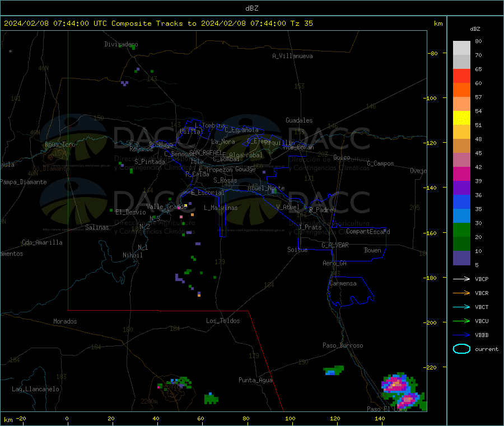Click the C_Campos map label
The image size is (504, 426).
pos(381,163)
